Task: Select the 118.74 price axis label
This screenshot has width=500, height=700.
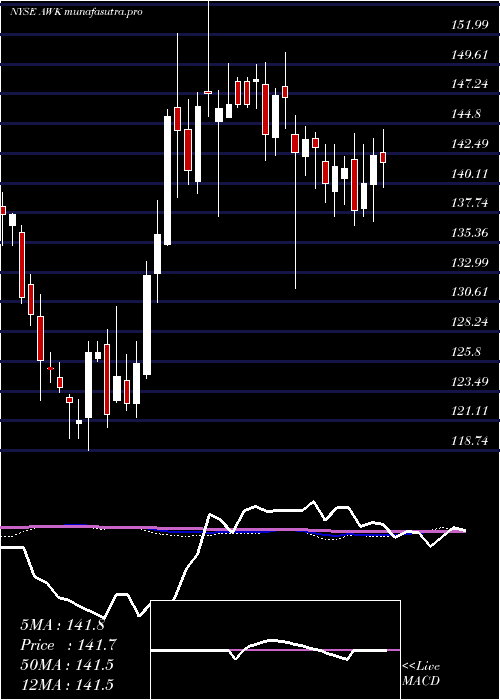Action: coord(469,441)
